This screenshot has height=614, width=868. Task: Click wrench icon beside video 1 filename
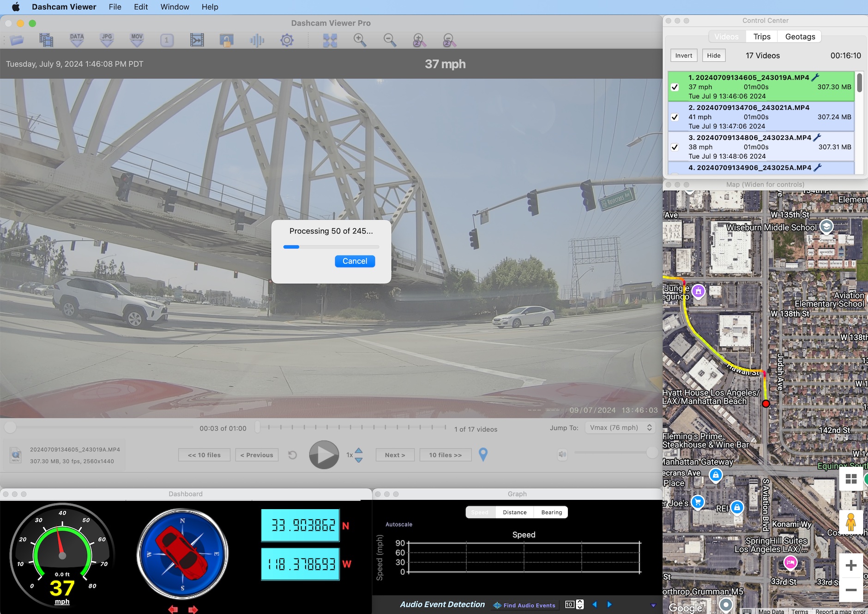pyautogui.click(x=815, y=77)
